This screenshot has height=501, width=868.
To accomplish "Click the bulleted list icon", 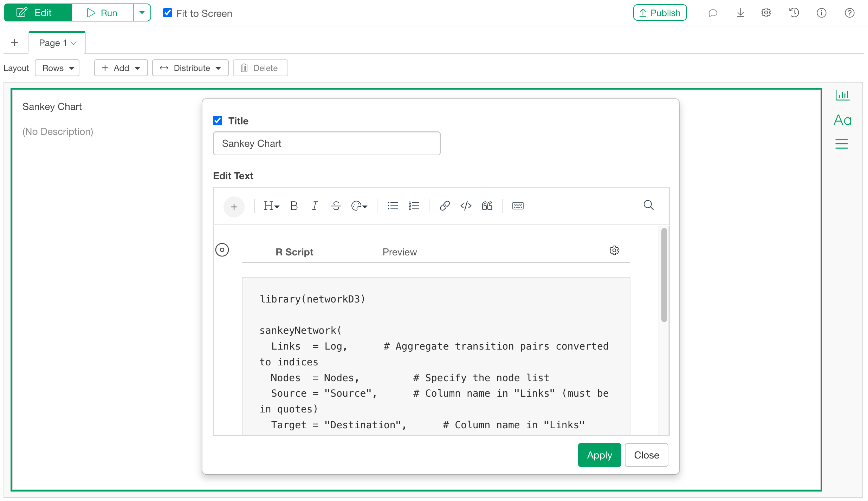I will click(x=393, y=206).
